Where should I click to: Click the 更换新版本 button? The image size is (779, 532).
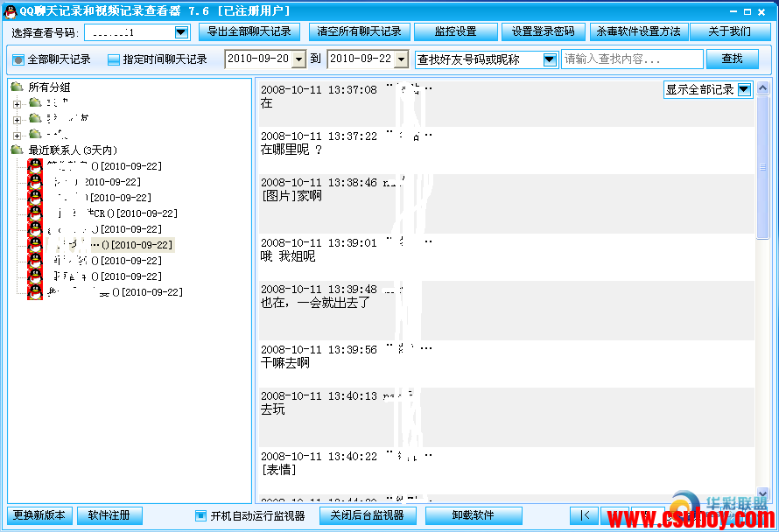(39, 515)
